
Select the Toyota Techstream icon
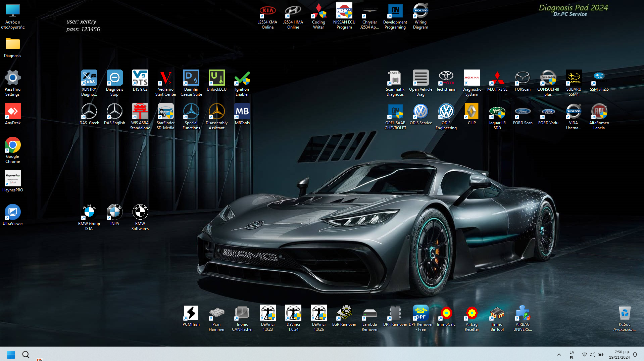point(446,81)
